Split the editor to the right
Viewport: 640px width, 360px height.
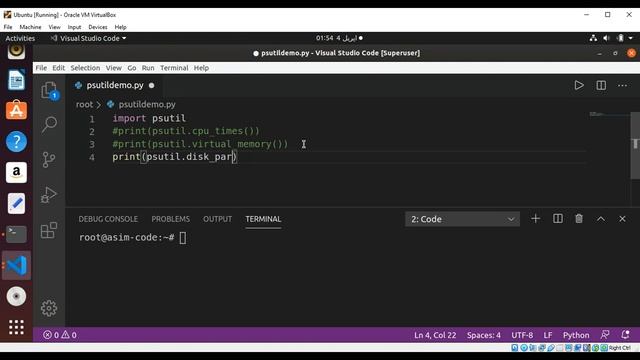coord(601,85)
